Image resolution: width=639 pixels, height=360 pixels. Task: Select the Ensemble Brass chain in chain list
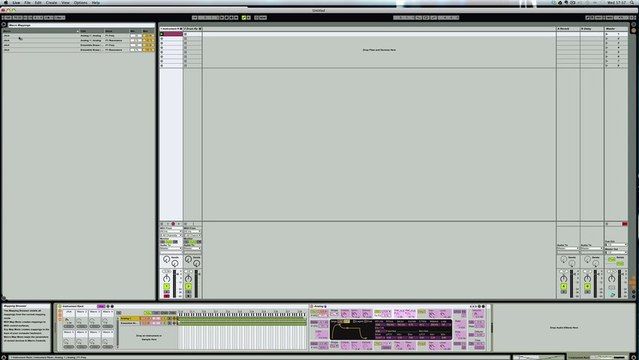point(130,323)
